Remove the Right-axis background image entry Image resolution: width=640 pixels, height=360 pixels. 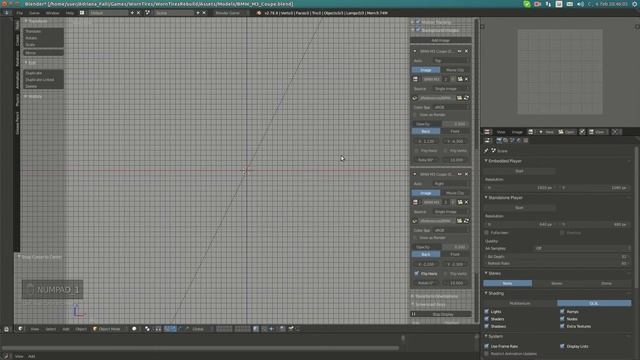[x=467, y=174]
